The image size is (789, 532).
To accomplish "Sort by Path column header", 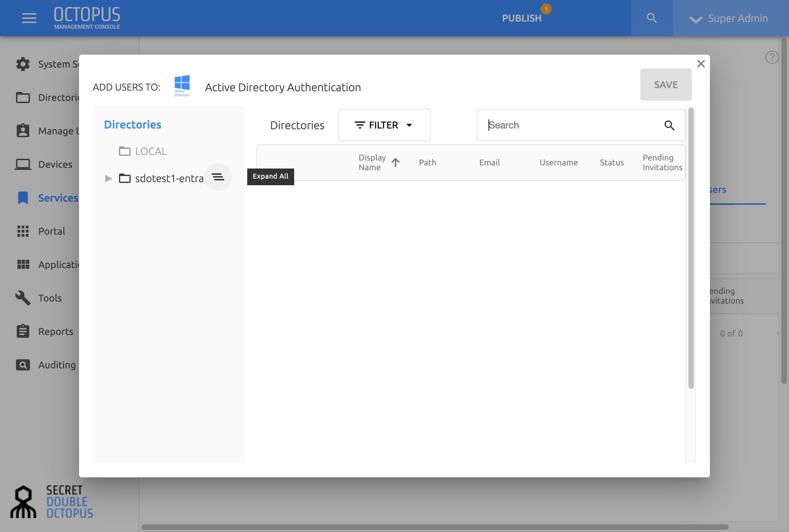I will (x=427, y=163).
